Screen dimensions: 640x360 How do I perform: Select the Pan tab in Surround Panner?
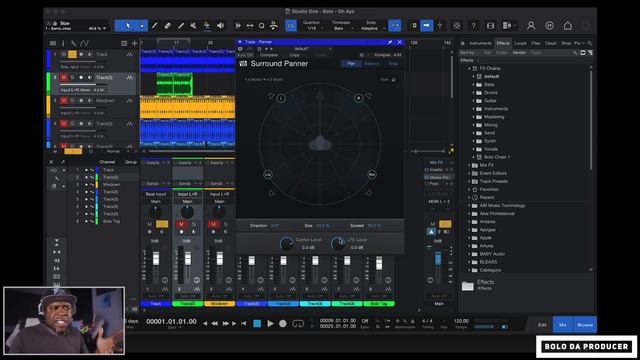click(351, 64)
